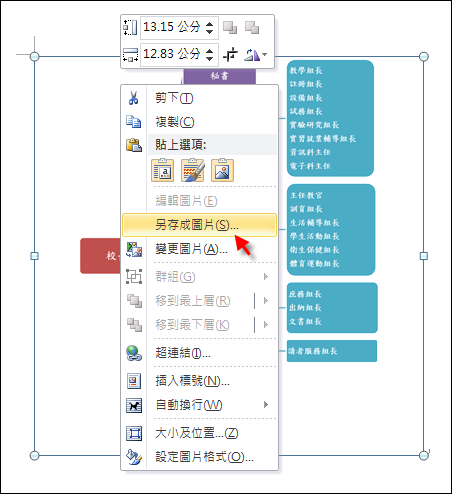Click 電子科主任 text in chart
Image resolution: width=452 pixels, height=494 pixels.
[310, 166]
